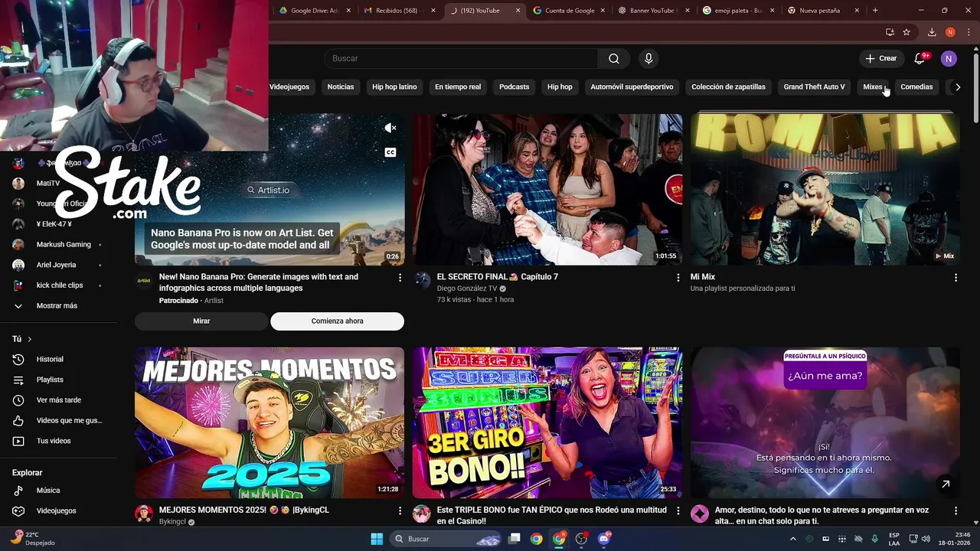This screenshot has width=980, height=551.
Task: Select the En tiempo real chip
Action: 458,87
